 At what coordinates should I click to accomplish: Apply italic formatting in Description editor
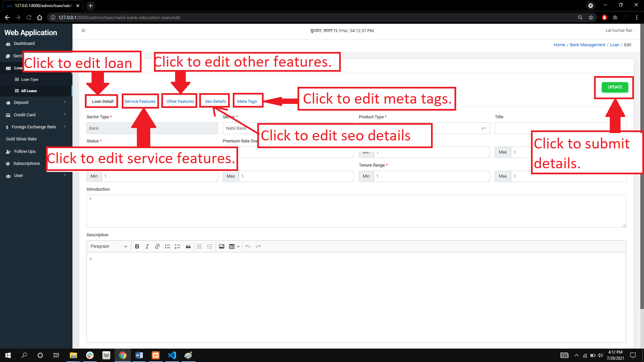(147, 246)
